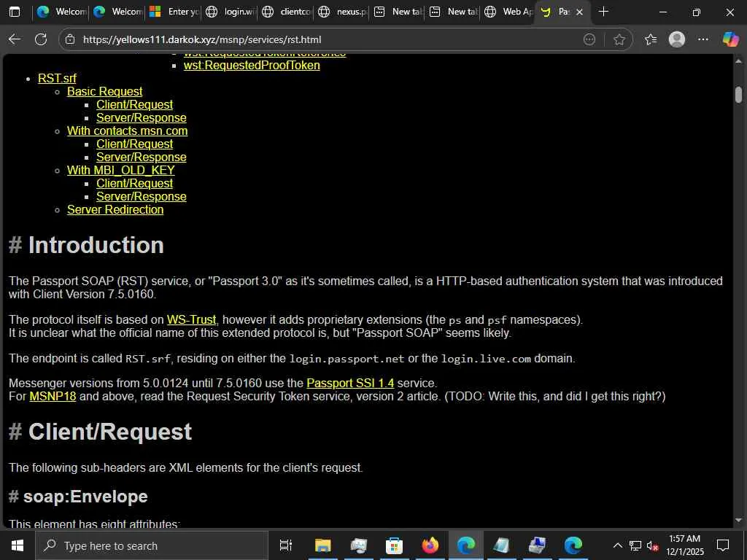Switch to the login.wi tab
The height and width of the screenshot is (560, 747).
230,12
